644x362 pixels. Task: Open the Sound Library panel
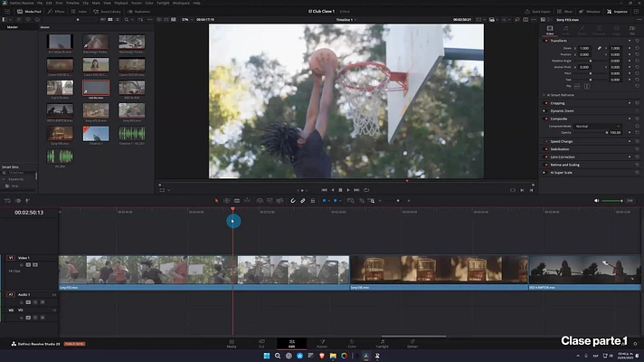pyautogui.click(x=107, y=12)
